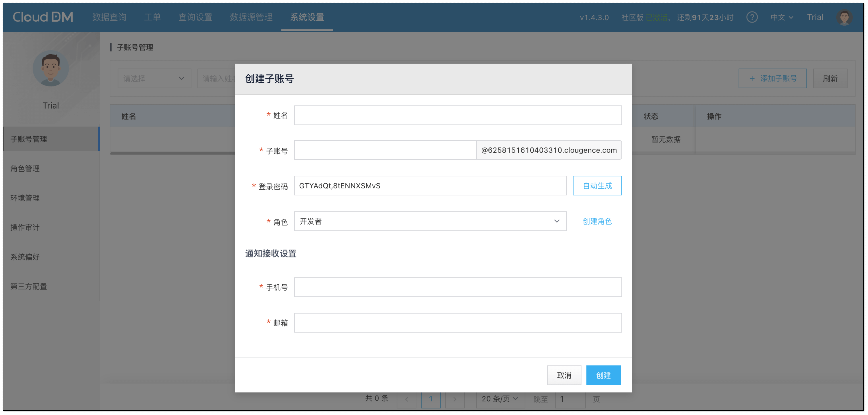868x415 pixels.
Task: Open the 数据源管理 menu
Action: (251, 17)
